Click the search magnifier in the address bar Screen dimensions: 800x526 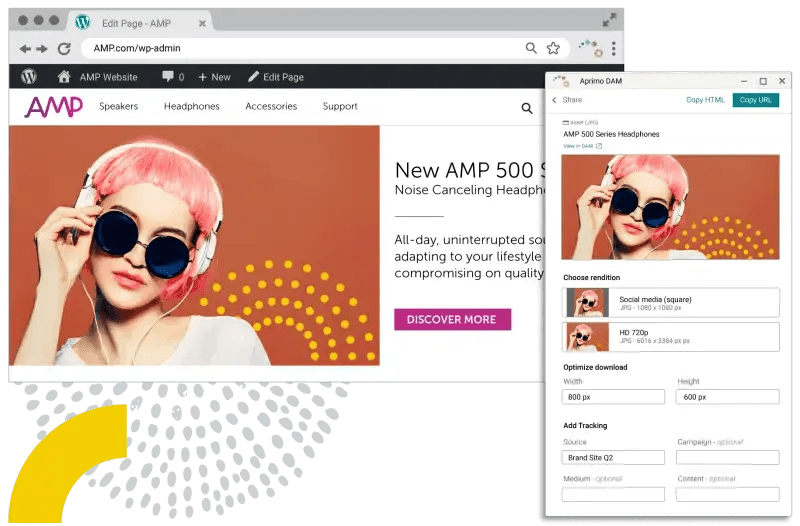pos(531,48)
